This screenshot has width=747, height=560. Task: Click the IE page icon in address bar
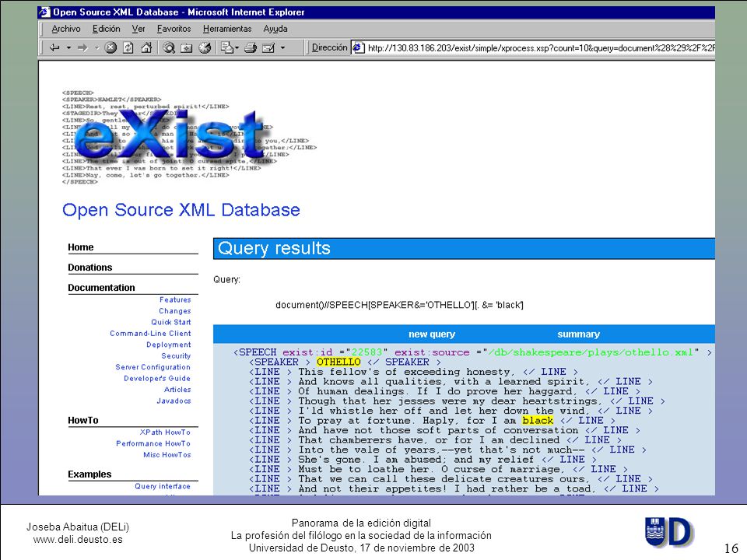[358, 47]
